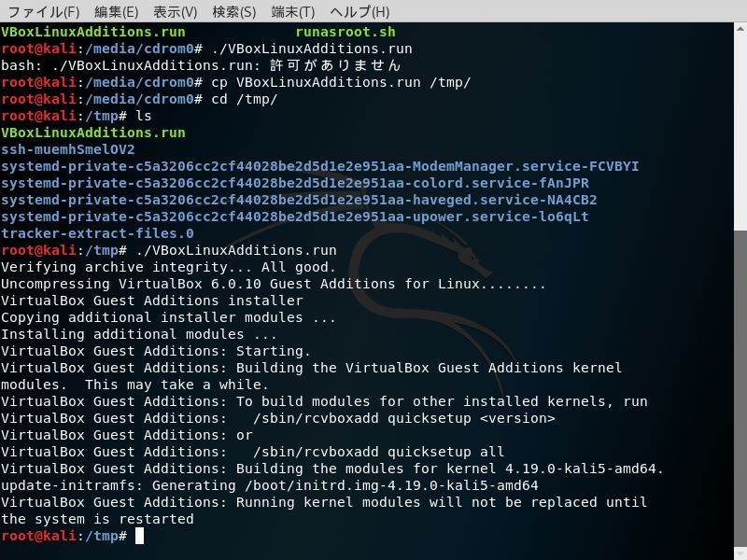Click the 'modules. This may take a while.' line
The width and height of the screenshot is (747, 560).
click(134, 385)
